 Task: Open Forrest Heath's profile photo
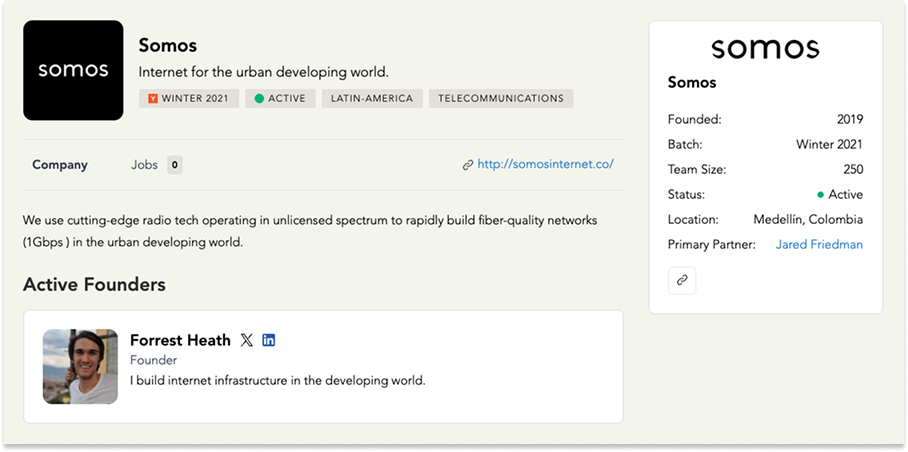coord(80,366)
